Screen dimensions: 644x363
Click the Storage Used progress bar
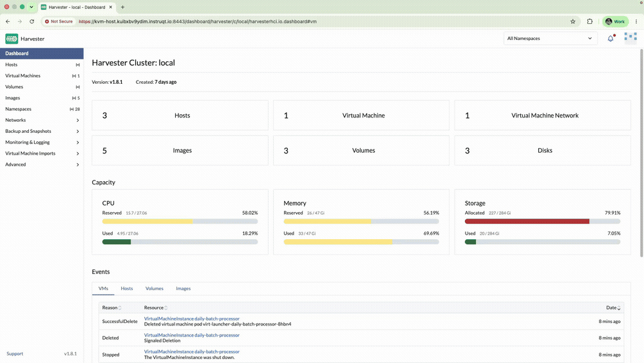(542, 242)
